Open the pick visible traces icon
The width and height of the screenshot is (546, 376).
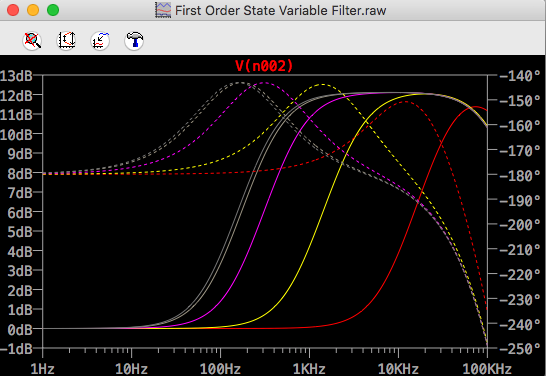(x=100, y=40)
